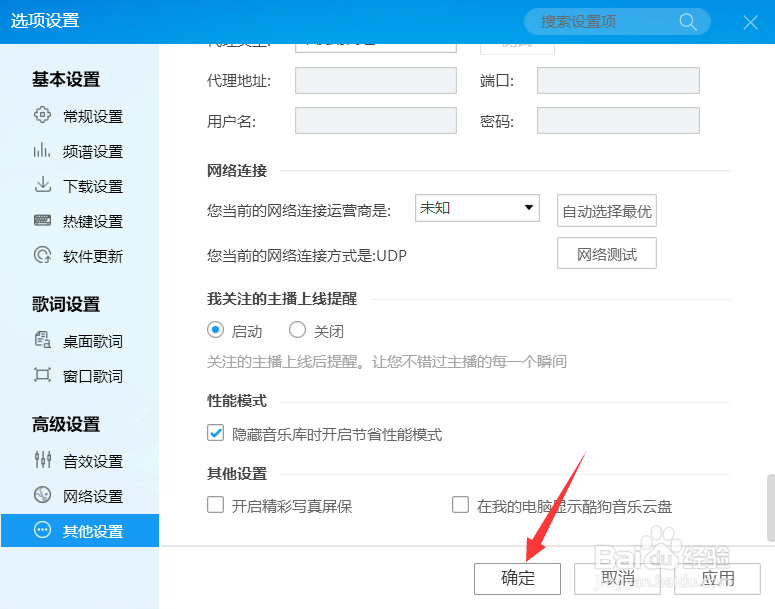
Task: Switch to 音效设置 page
Action: (93, 462)
